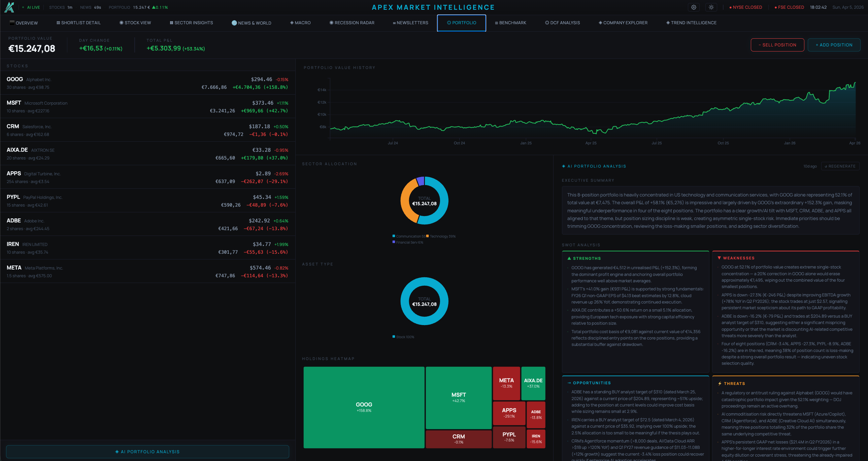Expand the SWOT Weaknesses section
Image resolution: width=868 pixels, height=461 pixels.
click(737, 258)
